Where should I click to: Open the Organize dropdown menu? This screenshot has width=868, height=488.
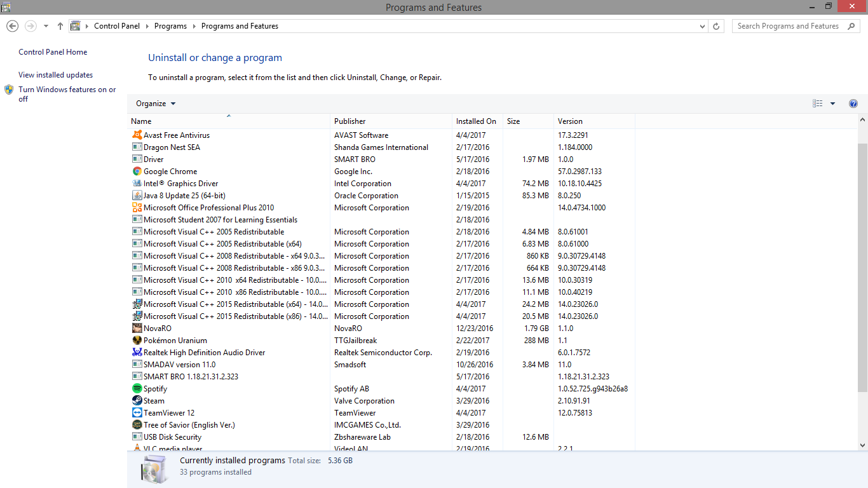coord(156,104)
